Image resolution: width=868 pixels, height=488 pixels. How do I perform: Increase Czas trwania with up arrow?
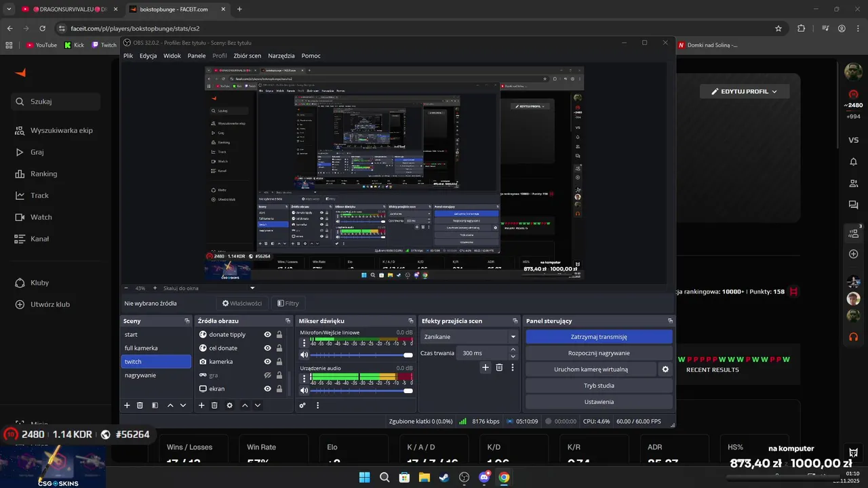point(513,350)
